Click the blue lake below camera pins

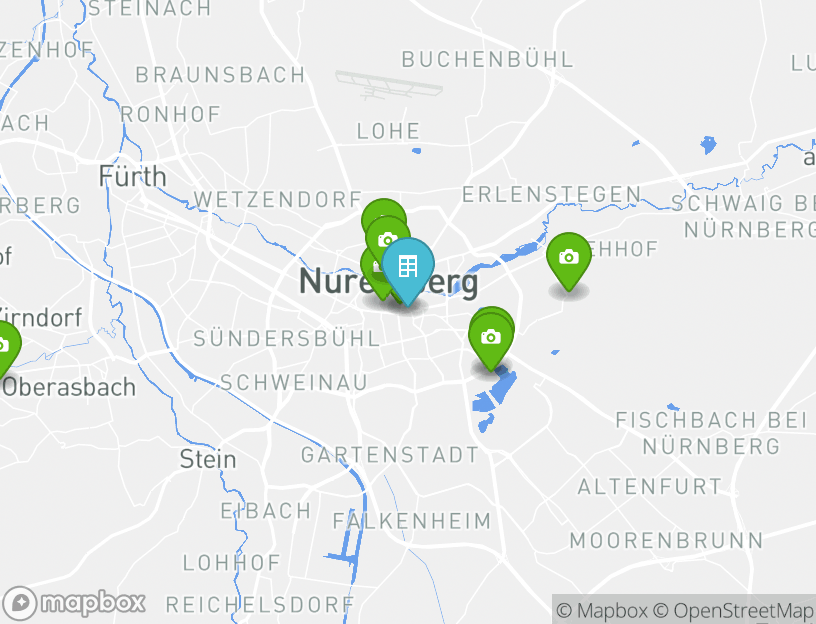[x=493, y=398]
